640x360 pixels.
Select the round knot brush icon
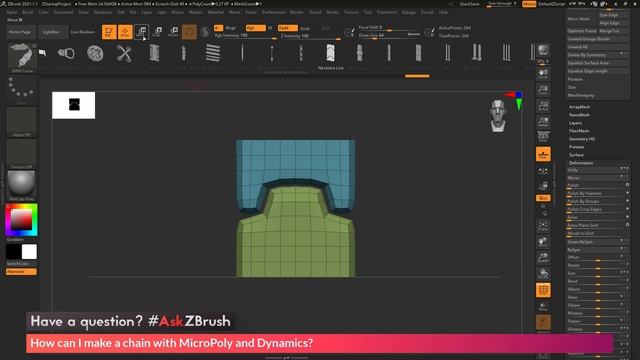(x=95, y=53)
